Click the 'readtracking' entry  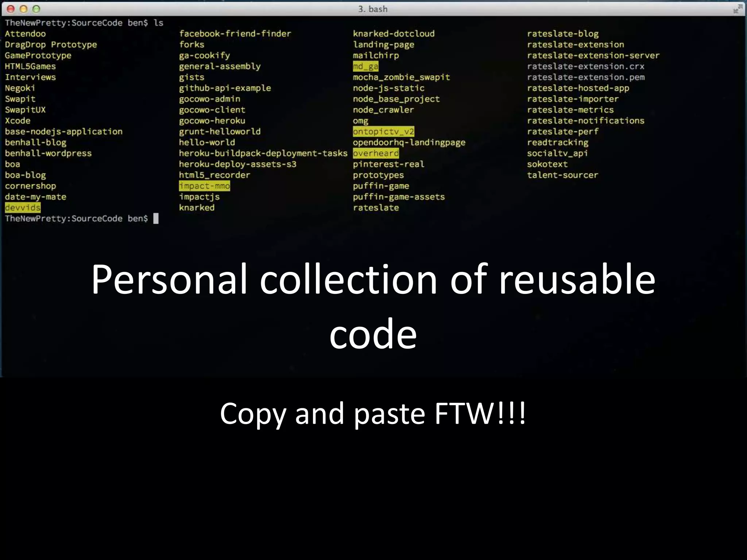coord(558,143)
